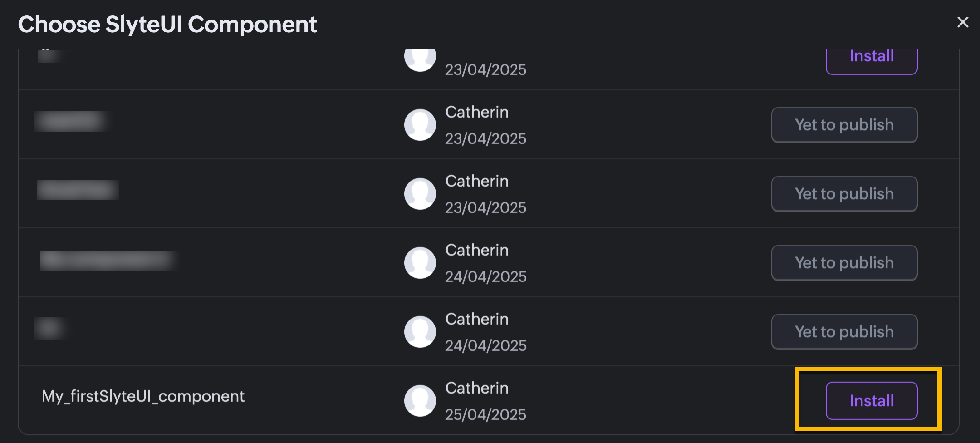
Task: Click the avatar in the cut-off top row
Action: point(420,59)
